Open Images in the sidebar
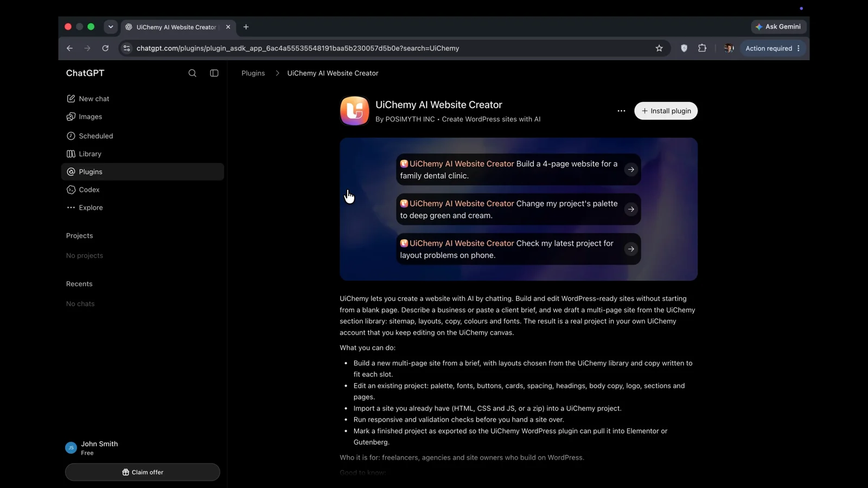The width and height of the screenshot is (868, 488). point(142,117)
